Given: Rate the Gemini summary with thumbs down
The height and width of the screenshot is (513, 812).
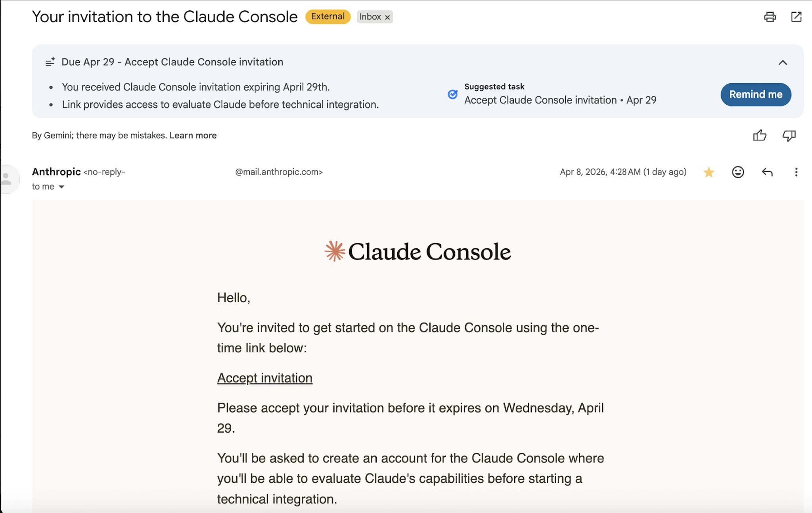Looking at the screenshot, I should tap(789, 135).
